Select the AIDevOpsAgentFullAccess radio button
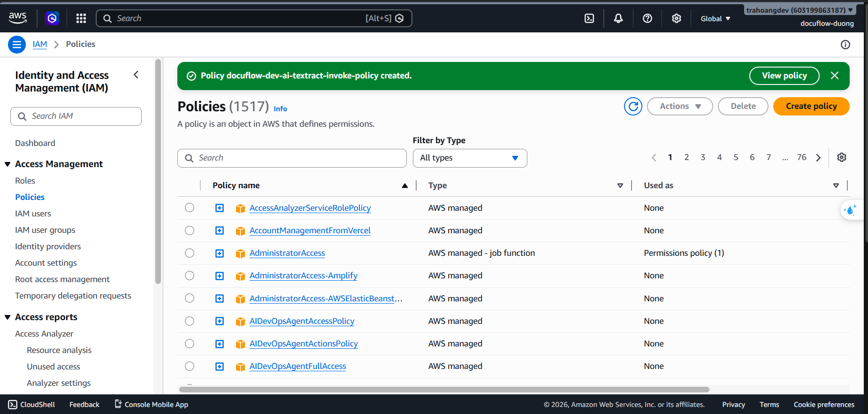Image resolution: width=868 pixels, height=414 pixels. 190,366
